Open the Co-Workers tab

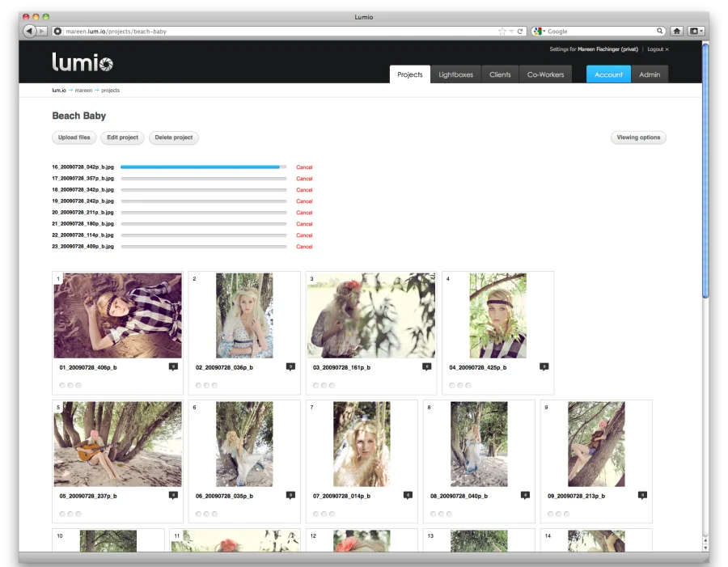pyautogui.click(x=545, y=74)
